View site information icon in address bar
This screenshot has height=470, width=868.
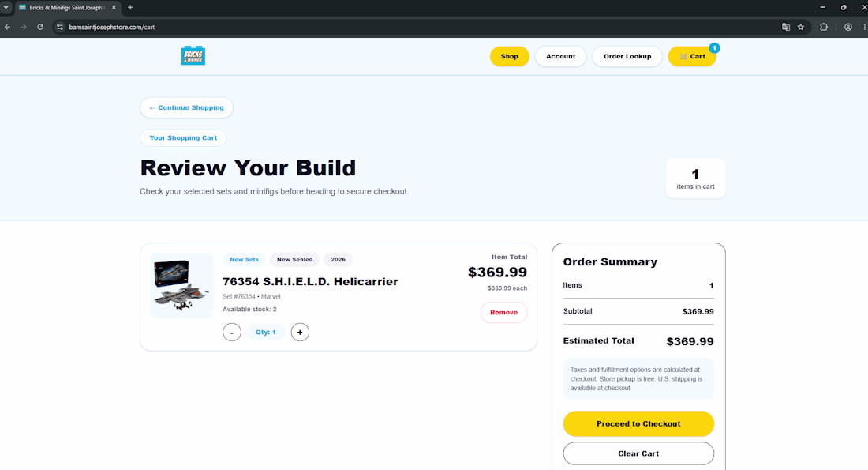[60, 27]
